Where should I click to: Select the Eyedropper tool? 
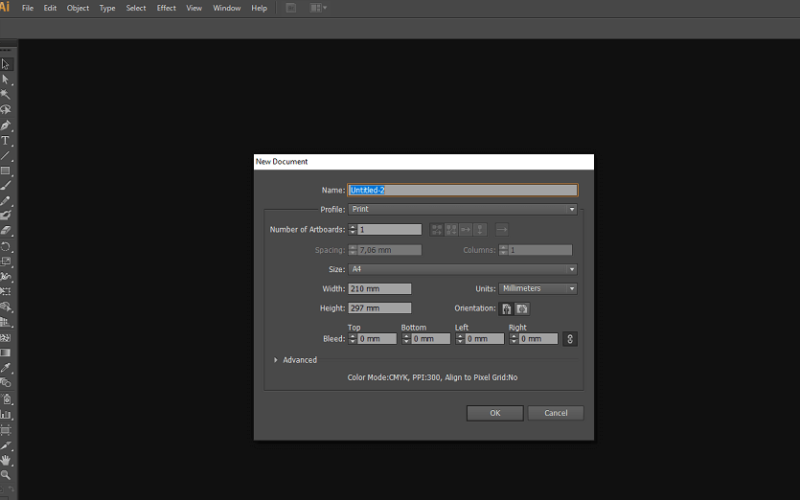[x=6, y=367]
